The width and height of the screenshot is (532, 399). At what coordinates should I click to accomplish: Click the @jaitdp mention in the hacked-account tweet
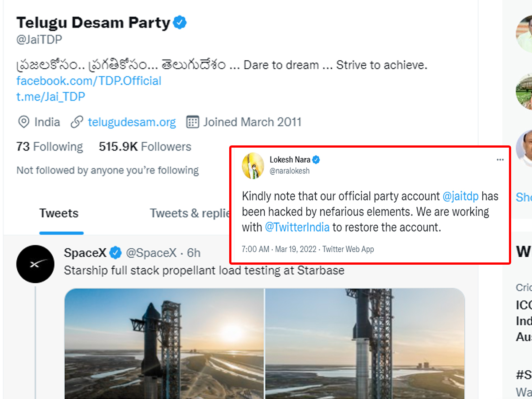461,196
